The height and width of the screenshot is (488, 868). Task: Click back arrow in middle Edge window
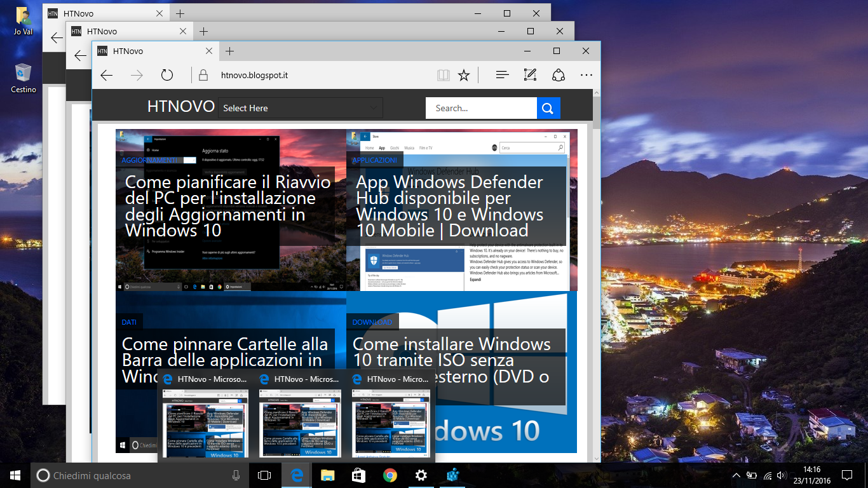pos(80,56)
